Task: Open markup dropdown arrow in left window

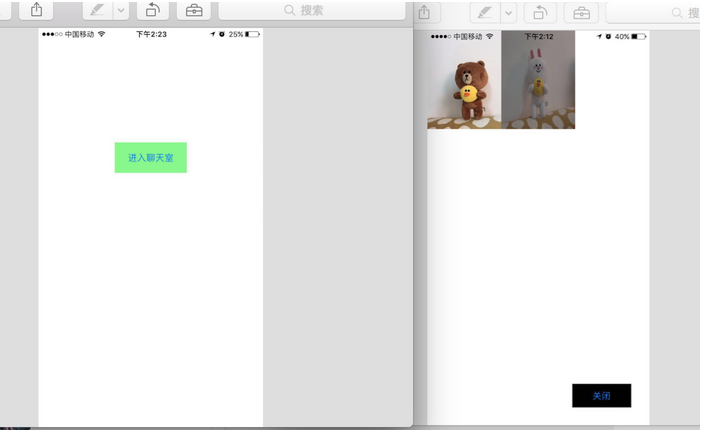Action: pyautogui.click(x=121, y=10)
